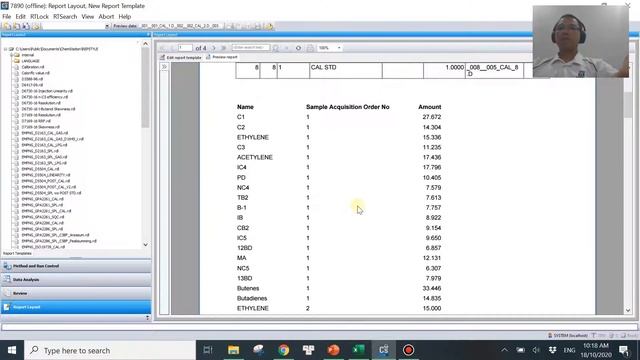The image size is (640, 360).
Task: Click the report preview scroll down arrow
Action: [628, 310]
